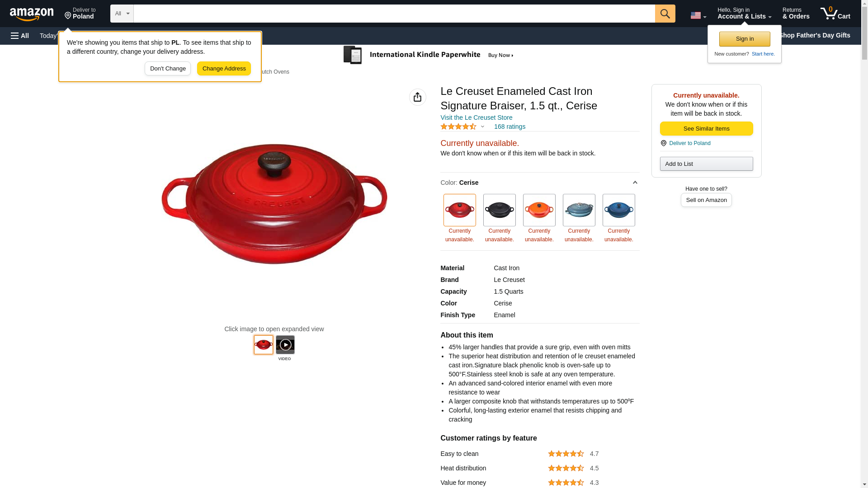Click the Change Address button
Image resolution: width=868 pixels, height=488 pixels.
click(224, 69)
